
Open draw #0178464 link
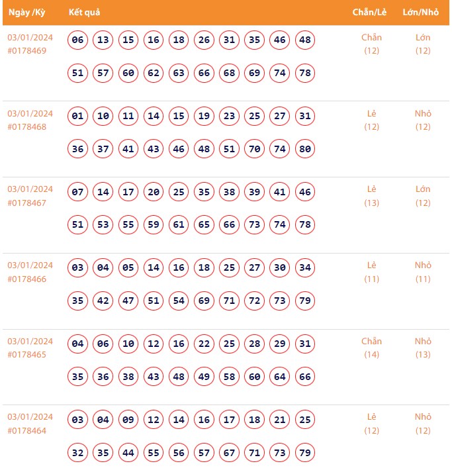27,430
